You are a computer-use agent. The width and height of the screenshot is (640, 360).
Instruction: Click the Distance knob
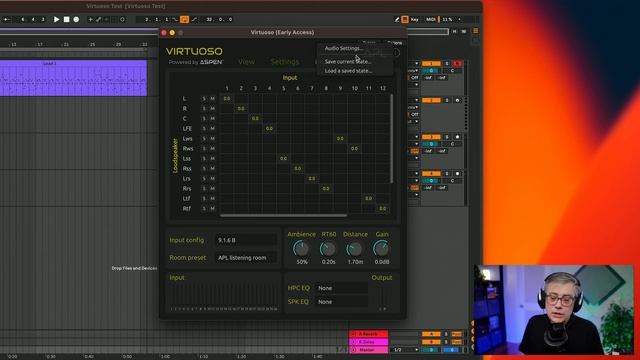[354, 248]
